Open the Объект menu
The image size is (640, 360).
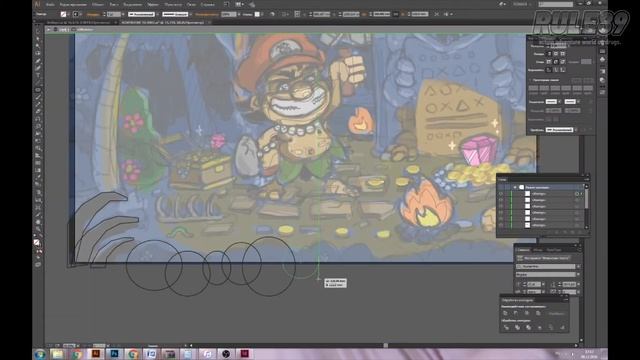(x=98, y=4)
